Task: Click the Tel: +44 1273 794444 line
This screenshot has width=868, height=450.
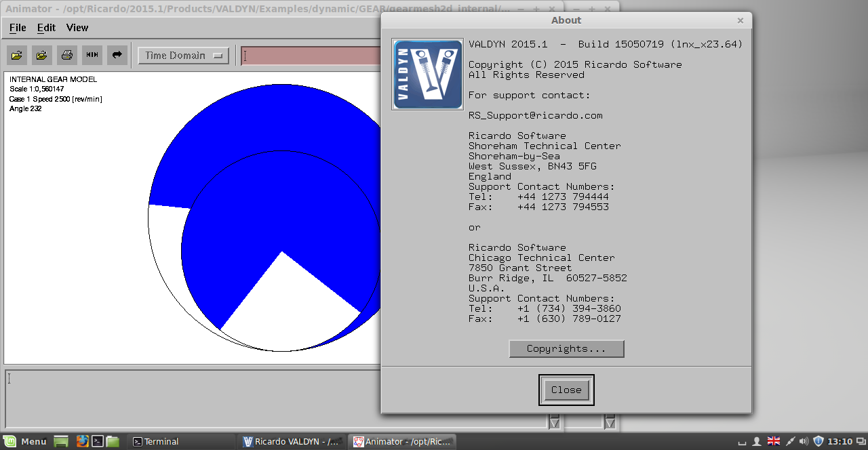Action: (538, 197)
